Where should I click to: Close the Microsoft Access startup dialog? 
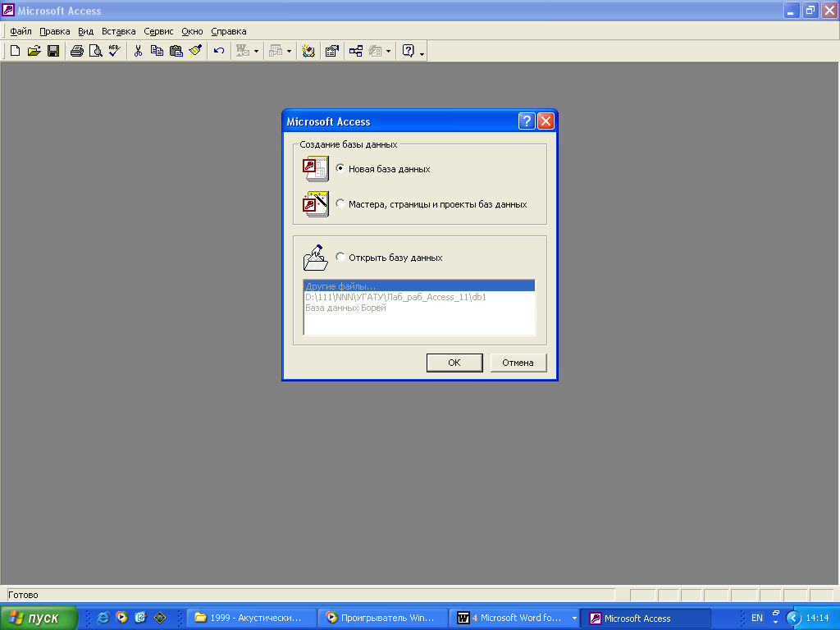(x=546, y=121)
